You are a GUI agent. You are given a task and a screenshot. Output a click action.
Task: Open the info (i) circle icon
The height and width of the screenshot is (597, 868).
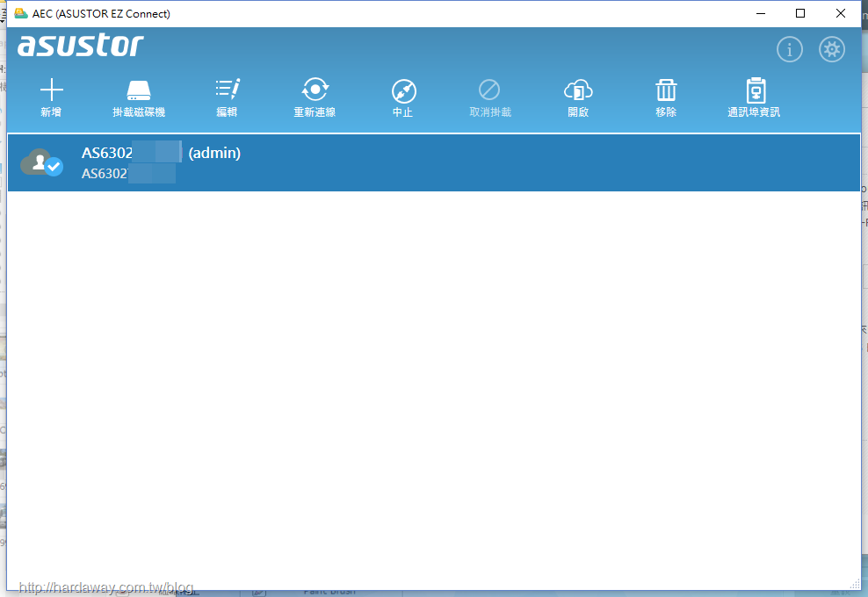[x=790, y=50]
